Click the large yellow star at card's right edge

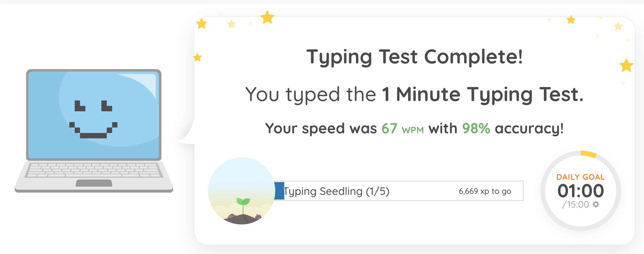coord(626,65)
